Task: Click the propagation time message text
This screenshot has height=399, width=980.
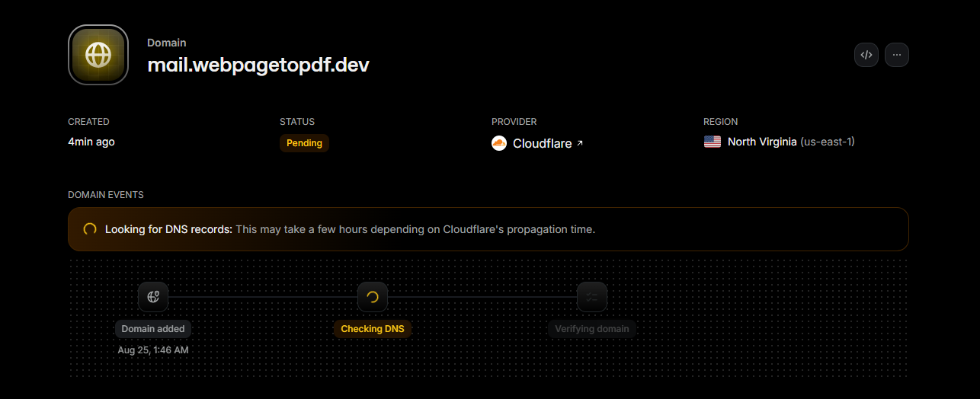Action: [x=415, y=229]
